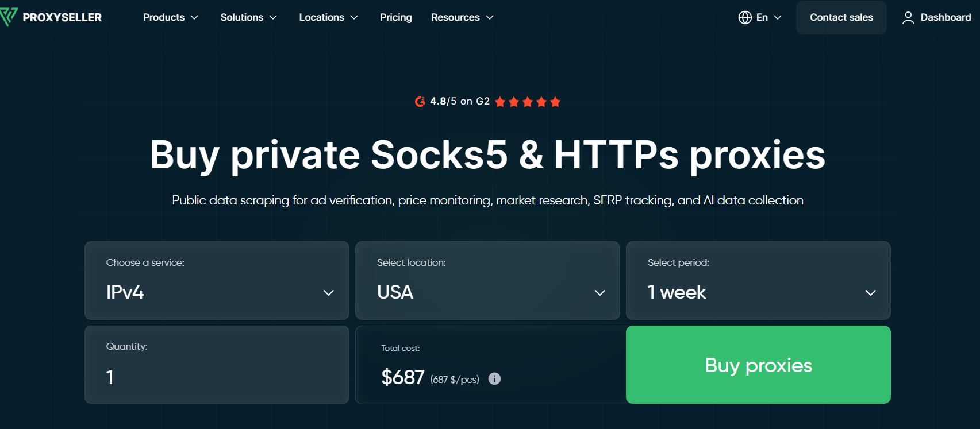Open the Choose a service IPv4 dropdown
The height and width of the screenshot is (429, 980).
coord(217,280)
